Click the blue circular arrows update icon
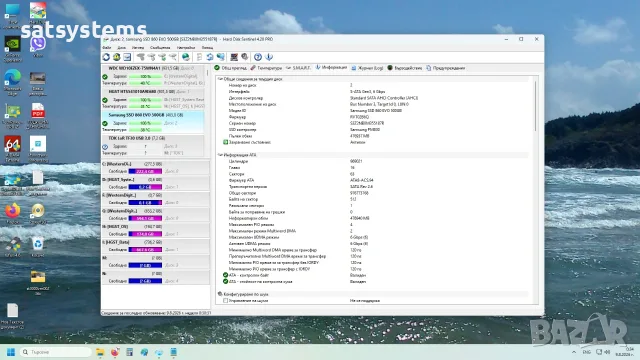The image size is (640, 360). 210,57
